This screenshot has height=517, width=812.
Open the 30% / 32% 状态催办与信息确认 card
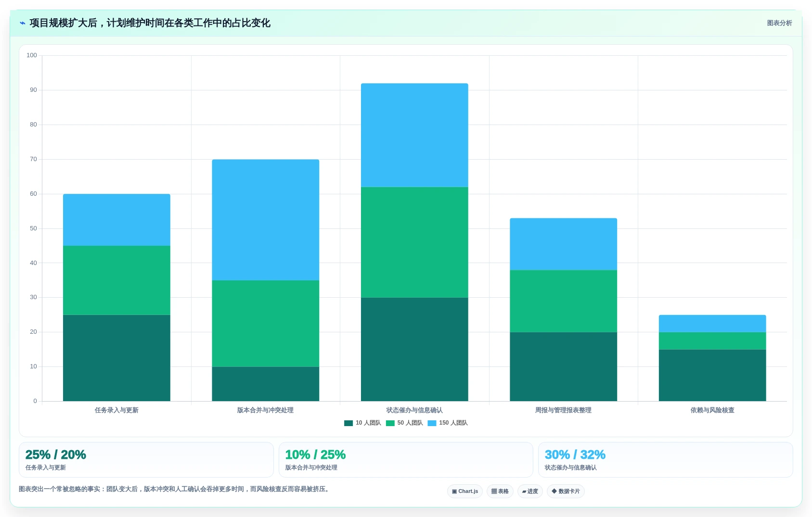coord(666,460)
